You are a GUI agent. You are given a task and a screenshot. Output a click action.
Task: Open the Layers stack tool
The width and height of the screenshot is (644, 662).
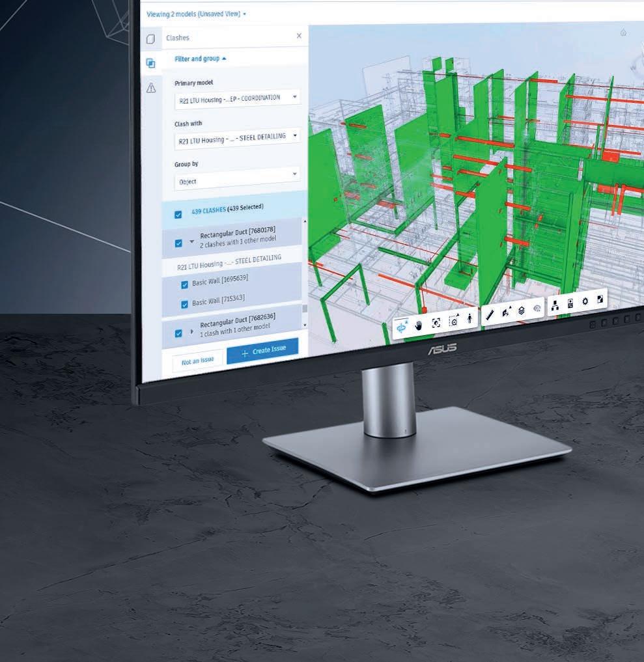522,310
